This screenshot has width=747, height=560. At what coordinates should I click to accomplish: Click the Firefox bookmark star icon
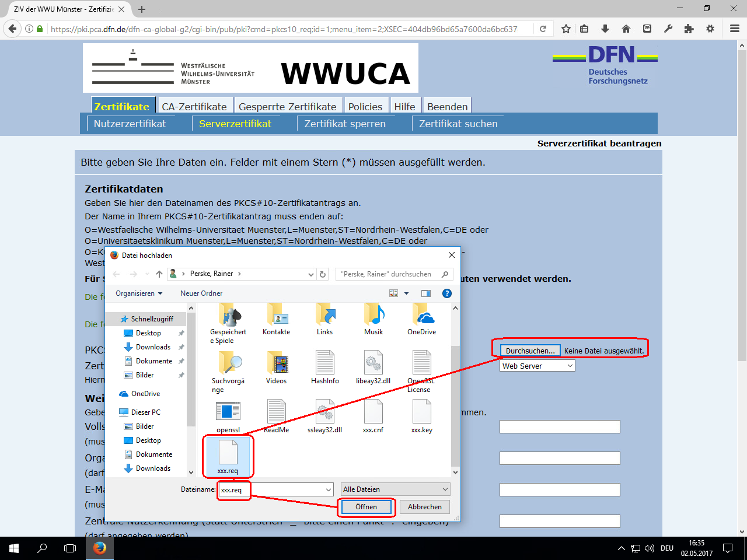point(566,29)
